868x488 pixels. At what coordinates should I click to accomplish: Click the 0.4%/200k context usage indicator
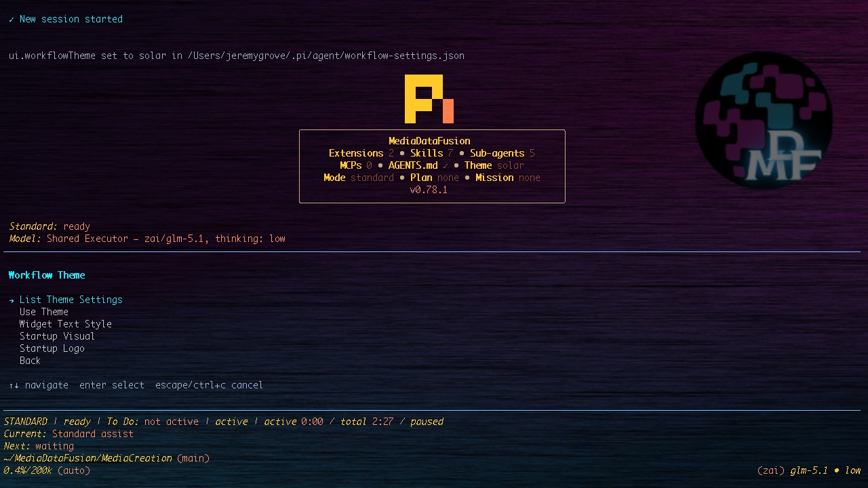point(28,470)
